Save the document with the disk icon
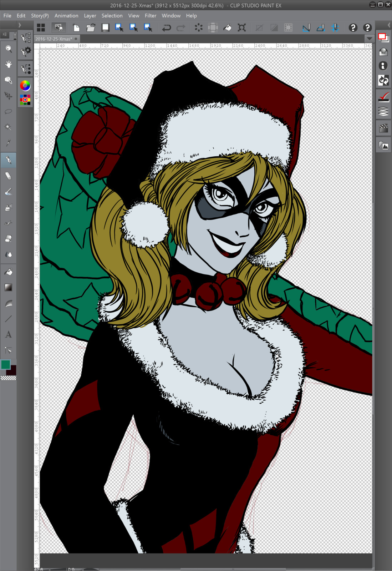The image size is (392, 571). point(105,27)
